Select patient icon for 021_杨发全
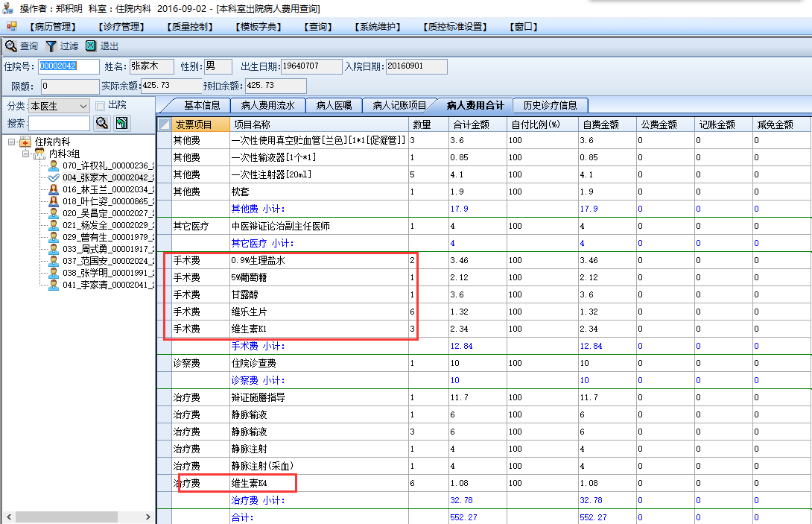The image size is (812, 524). coord(54,225)
